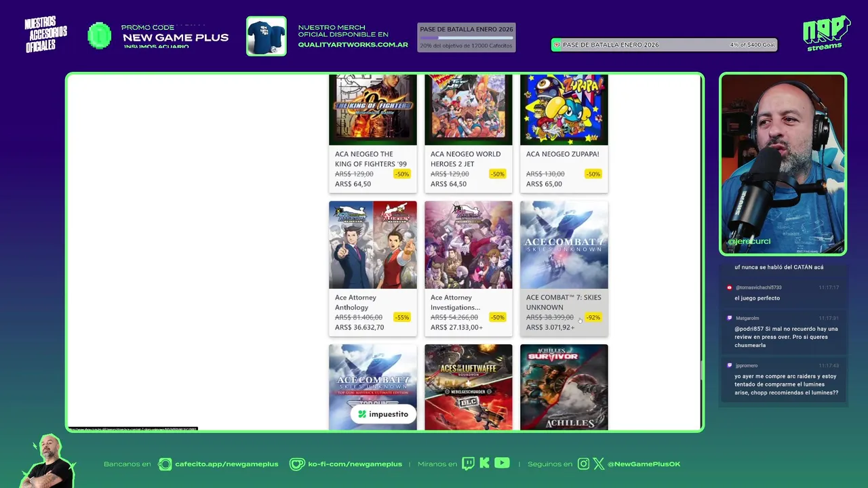Click chat message 'el juego perfecto'
This screenshot has height=488, width=868.
coord(757,298)
